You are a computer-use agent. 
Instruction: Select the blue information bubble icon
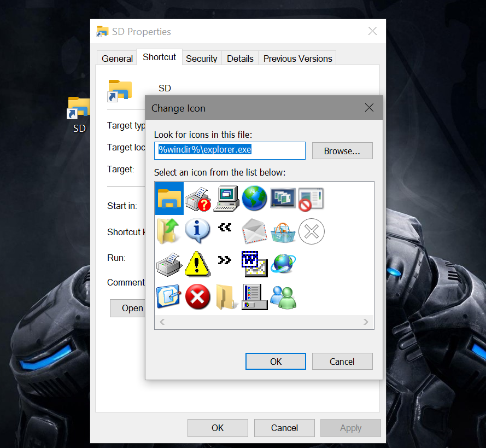point(197,231)
